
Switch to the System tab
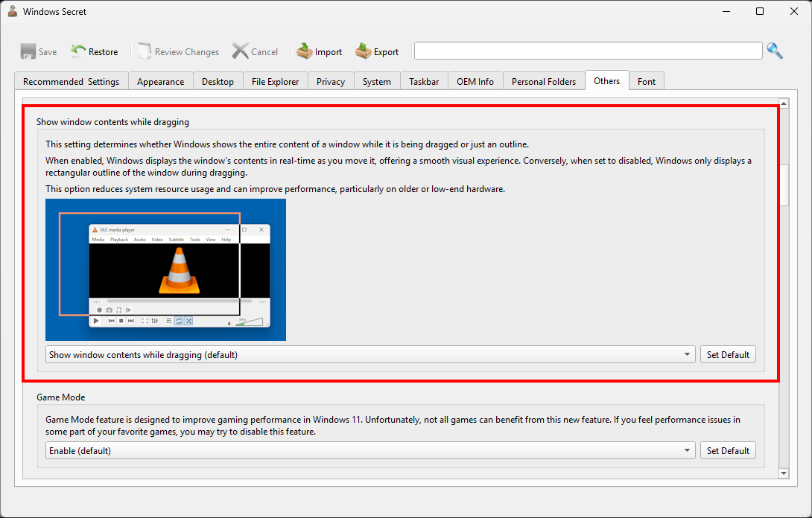coord(377,81)
